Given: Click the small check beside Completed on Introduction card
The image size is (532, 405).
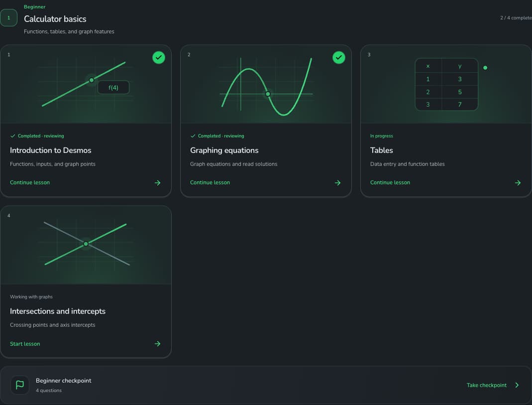Looking at the screenshot, I should [x=13, y=136].
